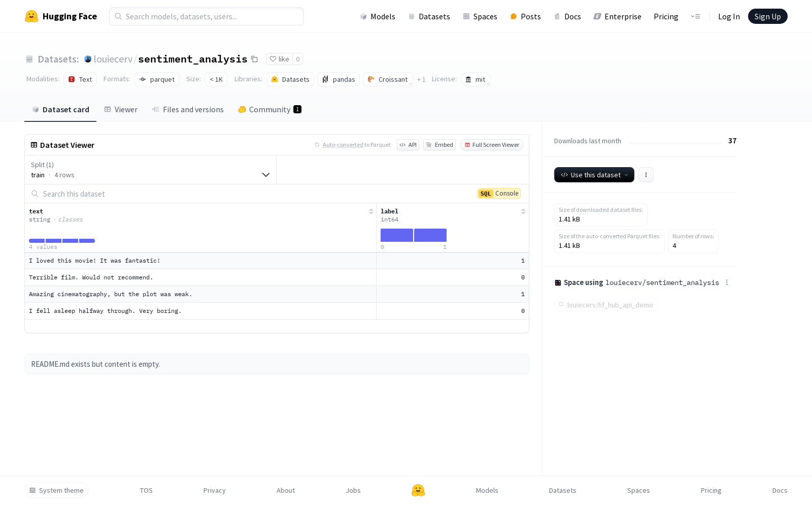Click the like count 0

(298, 59)
